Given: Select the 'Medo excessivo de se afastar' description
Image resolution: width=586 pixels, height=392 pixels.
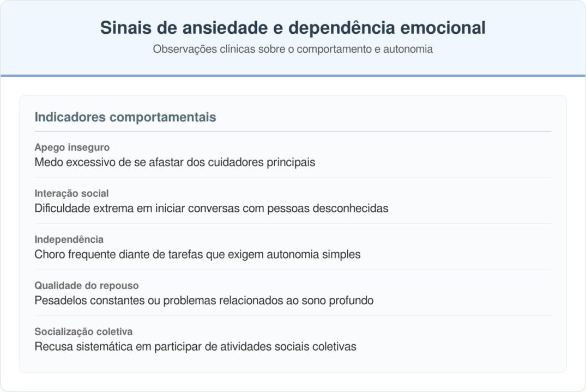Looking at the screenshot, I should pyautogui.click(x=174, y=162).
